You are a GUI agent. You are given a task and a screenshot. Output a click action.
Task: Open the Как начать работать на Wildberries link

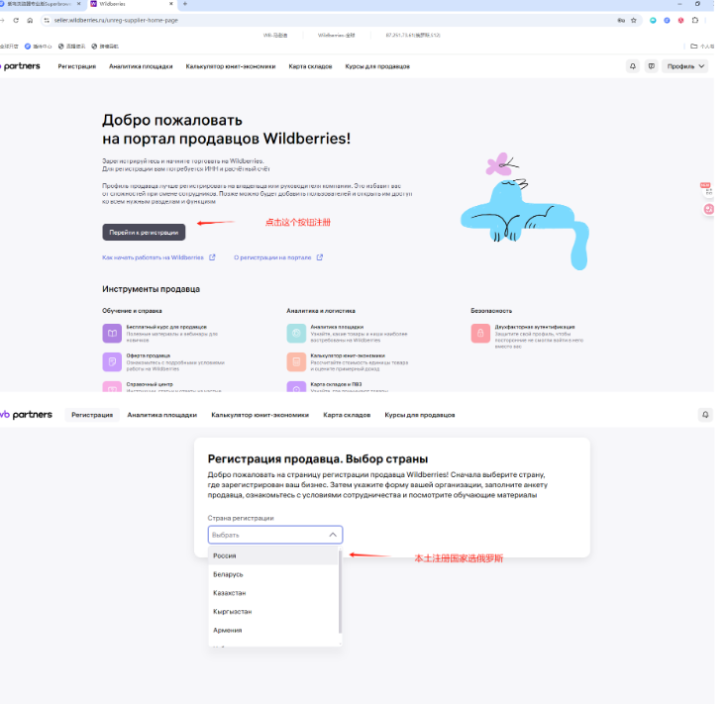pyautogui.click(x=153, y=257)
